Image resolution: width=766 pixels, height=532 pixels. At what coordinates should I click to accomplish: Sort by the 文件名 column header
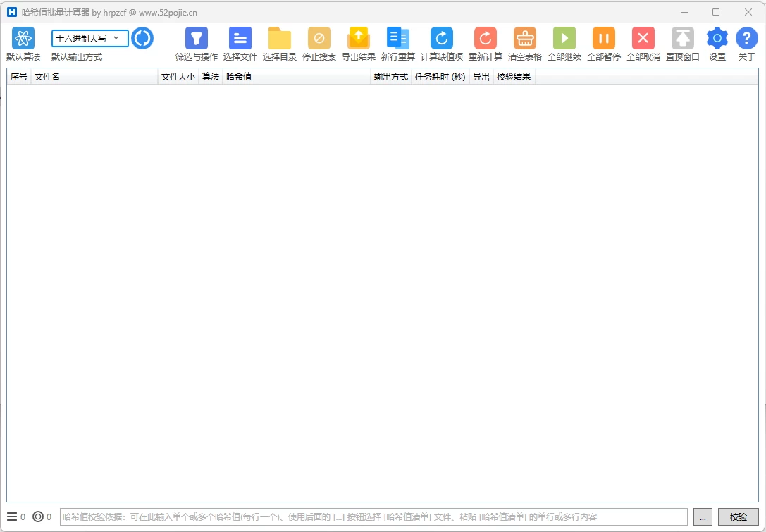pos(94,77)
